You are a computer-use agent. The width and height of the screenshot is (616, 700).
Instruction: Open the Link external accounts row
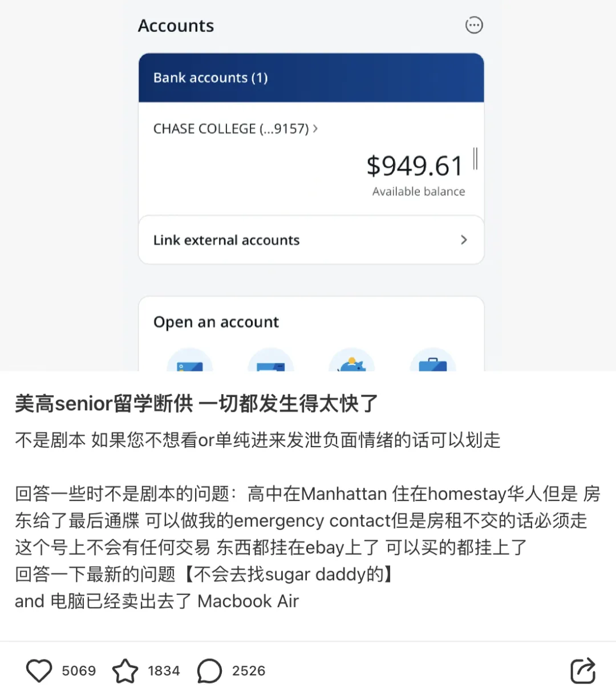[227, 240]
